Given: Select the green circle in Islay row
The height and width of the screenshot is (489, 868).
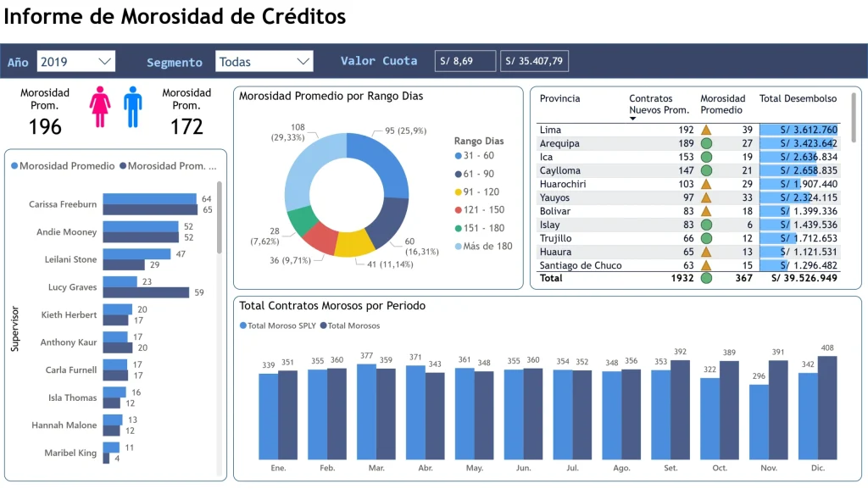Looking at the screenshot, I should point(705,225).
